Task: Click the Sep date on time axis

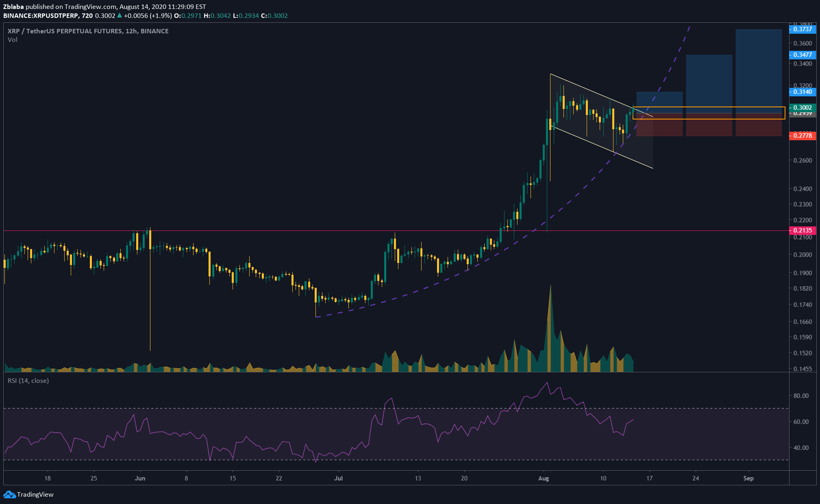Action: pos(748,478)
